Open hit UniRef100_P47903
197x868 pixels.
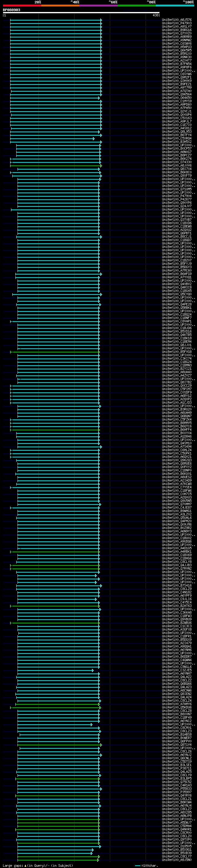pos(177,24)
